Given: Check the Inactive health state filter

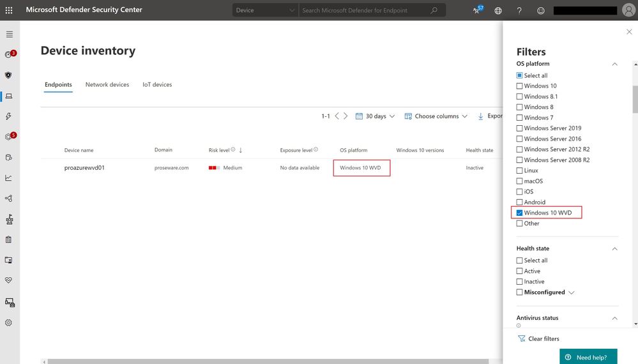Looking at the screenshot, I should pyautogui.click(x=519, y=282).
